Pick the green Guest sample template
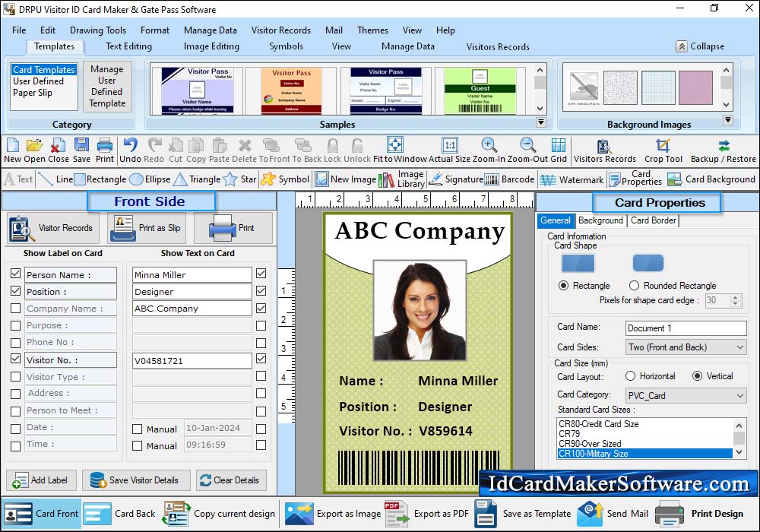This screenshot has width=760, height=532. coord(480,90)
